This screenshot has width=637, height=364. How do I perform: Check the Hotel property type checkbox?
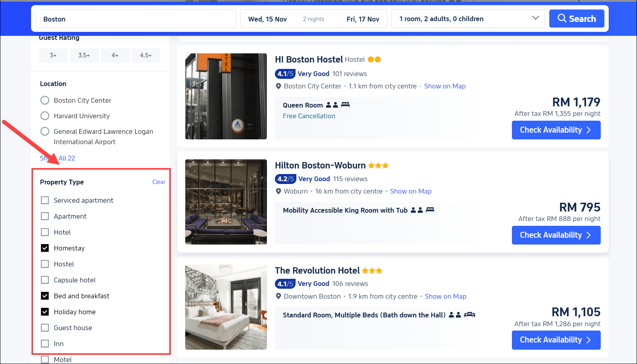tap(45, 232)
